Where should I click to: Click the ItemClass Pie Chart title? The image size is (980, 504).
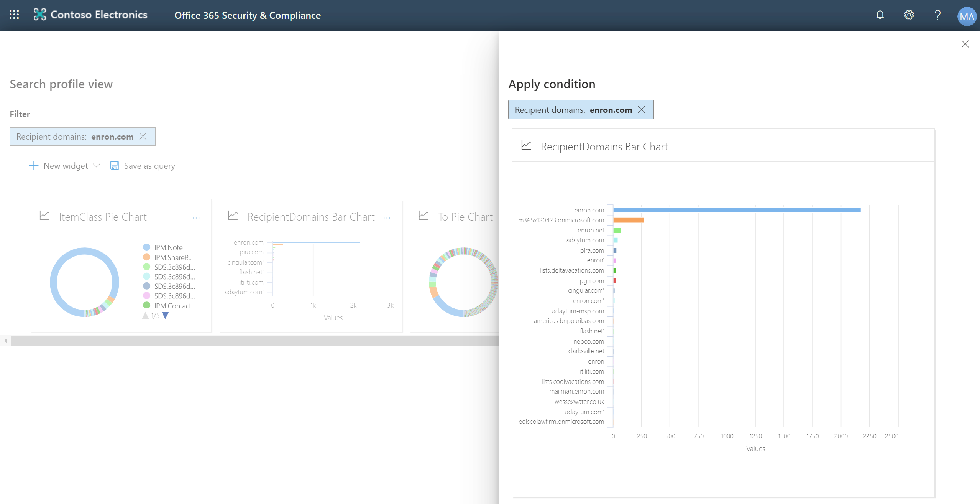click(x=103, y=217)
